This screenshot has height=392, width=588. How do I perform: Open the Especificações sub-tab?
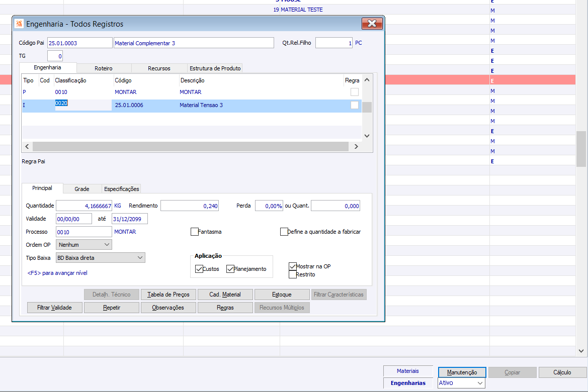tap(122, 189)
